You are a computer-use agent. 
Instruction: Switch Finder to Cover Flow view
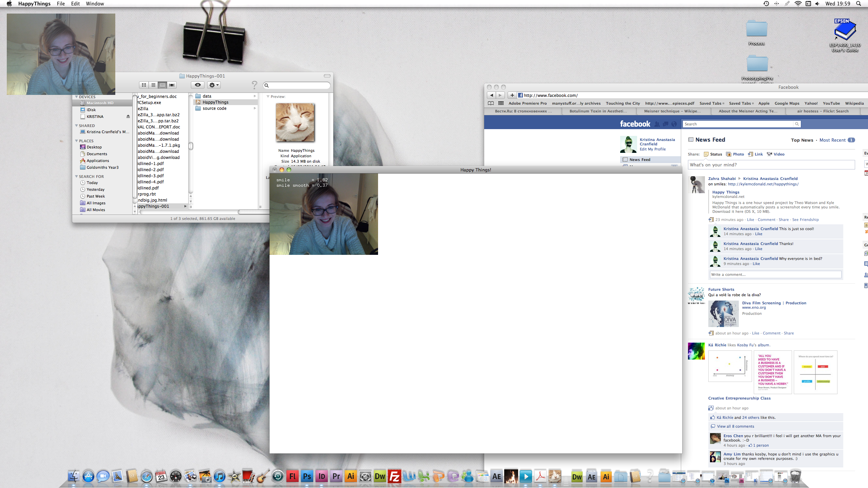click(172, 85)
